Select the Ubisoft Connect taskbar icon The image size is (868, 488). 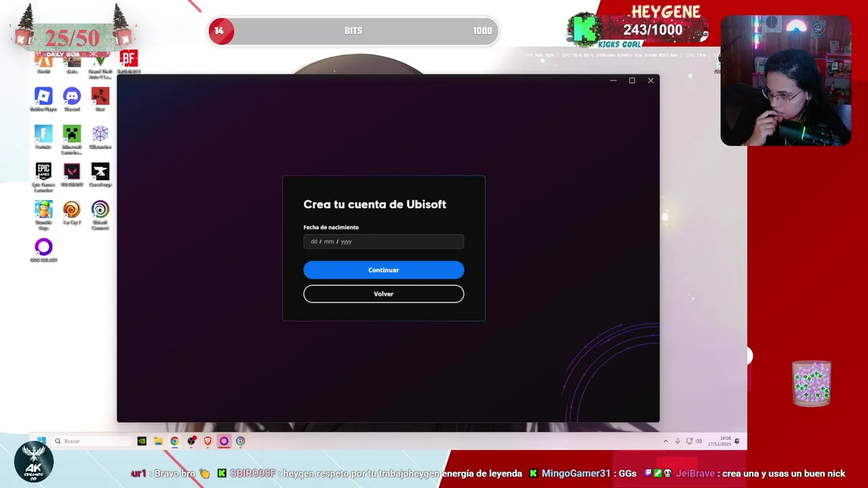pyautogui.click(x=240, y=441)
